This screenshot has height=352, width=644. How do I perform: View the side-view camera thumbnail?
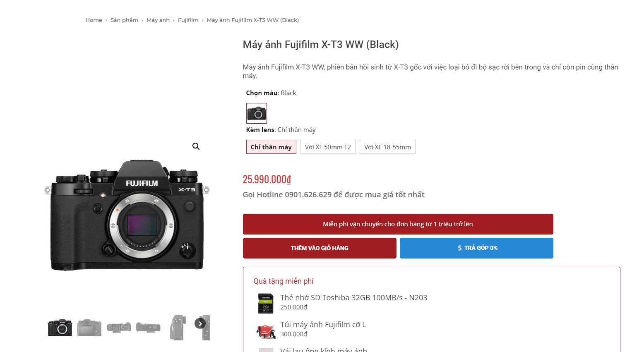point(178,328)
